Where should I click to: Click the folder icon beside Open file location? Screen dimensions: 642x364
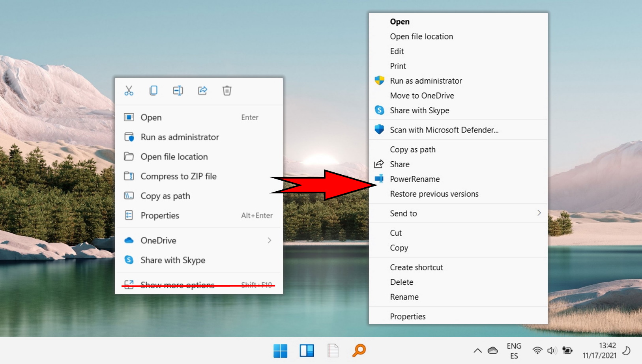pyautogui.click(x=129, y=157)
